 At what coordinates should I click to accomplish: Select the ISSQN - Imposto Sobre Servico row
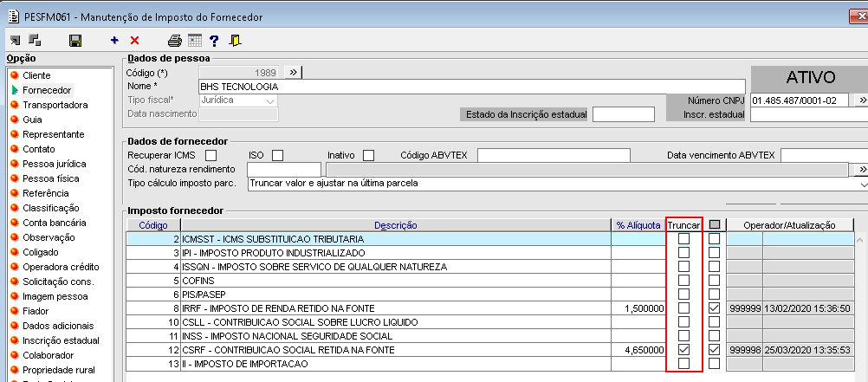396,266
